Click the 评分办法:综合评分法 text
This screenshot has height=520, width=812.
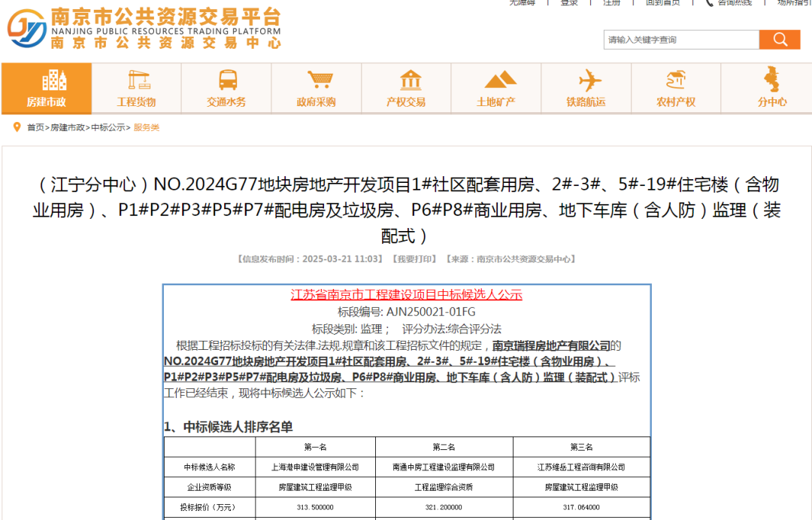(x=452, y=329)
